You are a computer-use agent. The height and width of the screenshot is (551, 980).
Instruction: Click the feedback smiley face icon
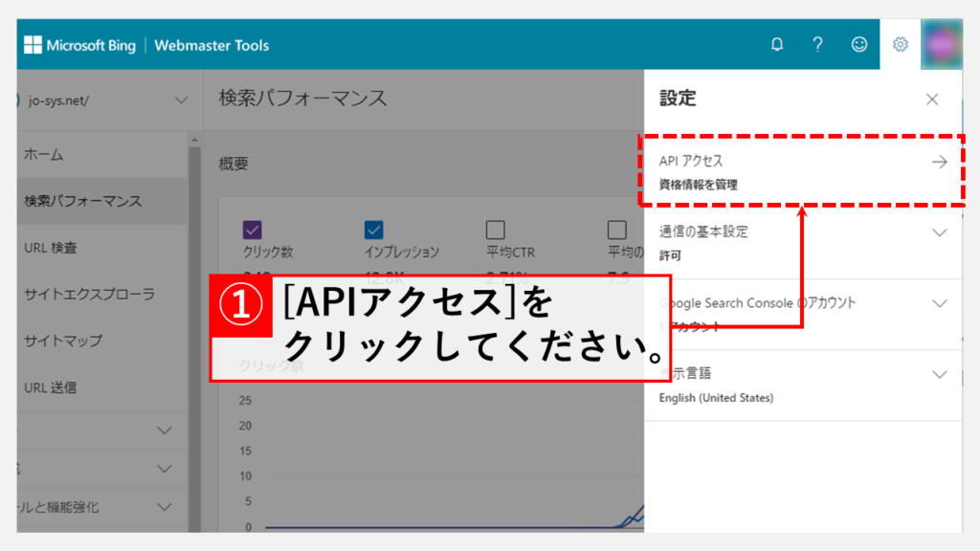tap(859, 45)
